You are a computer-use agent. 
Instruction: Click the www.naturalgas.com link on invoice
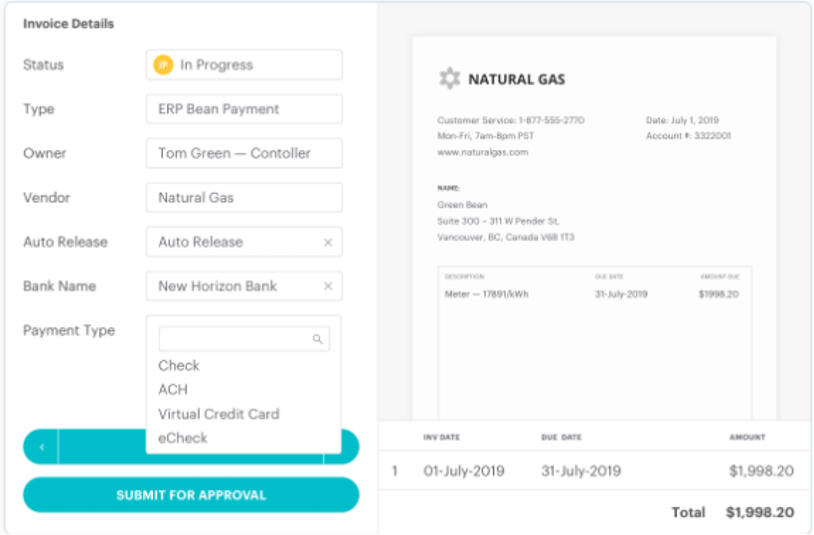click(483, 152)
